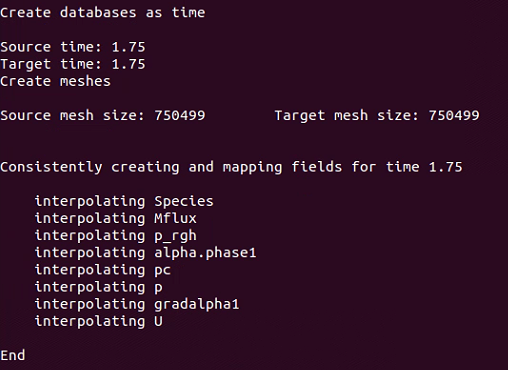Click the 'Create databases as time' line

[103, 13]
